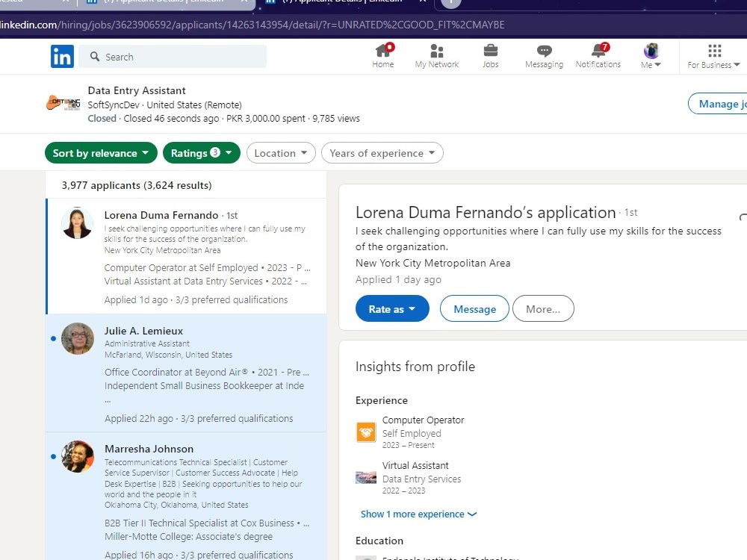This screenshot has height=560, width=747.
Task: Select applicant Julie A. Lemieux
Action: [x=186, y=373]
